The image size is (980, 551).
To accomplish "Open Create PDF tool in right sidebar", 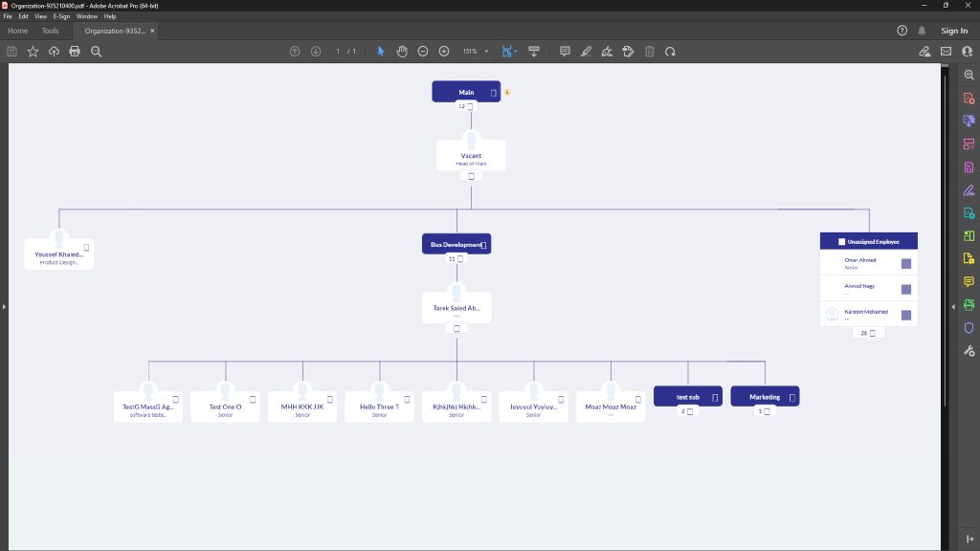I will [969, 99].
